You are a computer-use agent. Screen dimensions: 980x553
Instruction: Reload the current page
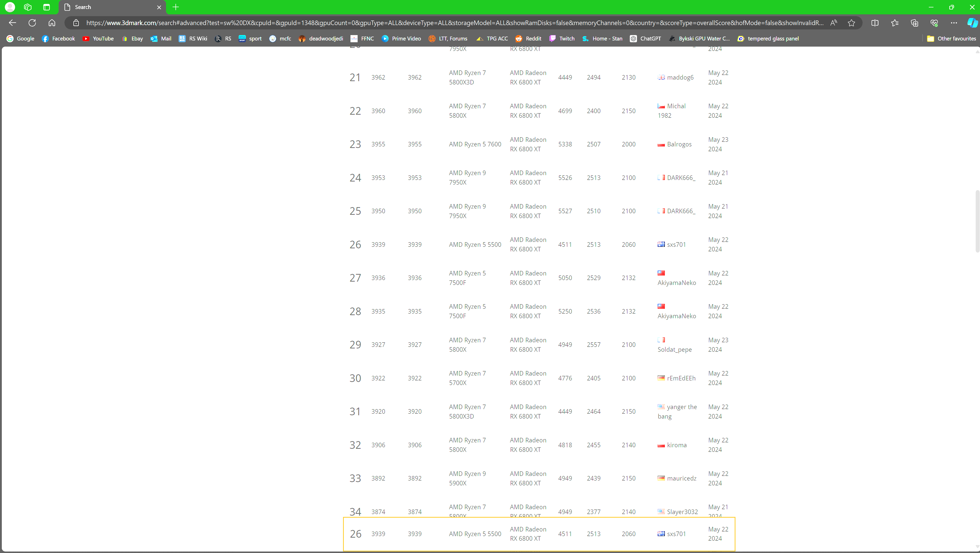coord(32,23)
